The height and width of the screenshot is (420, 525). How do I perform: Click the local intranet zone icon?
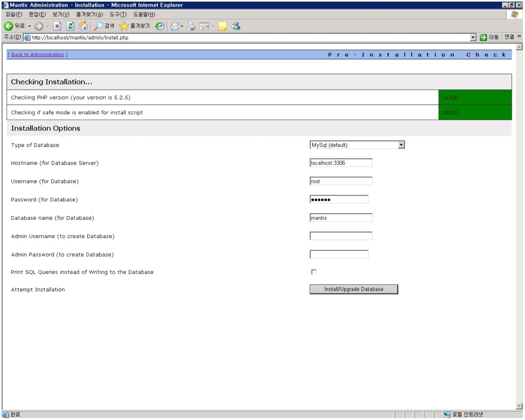pos(447,415)
